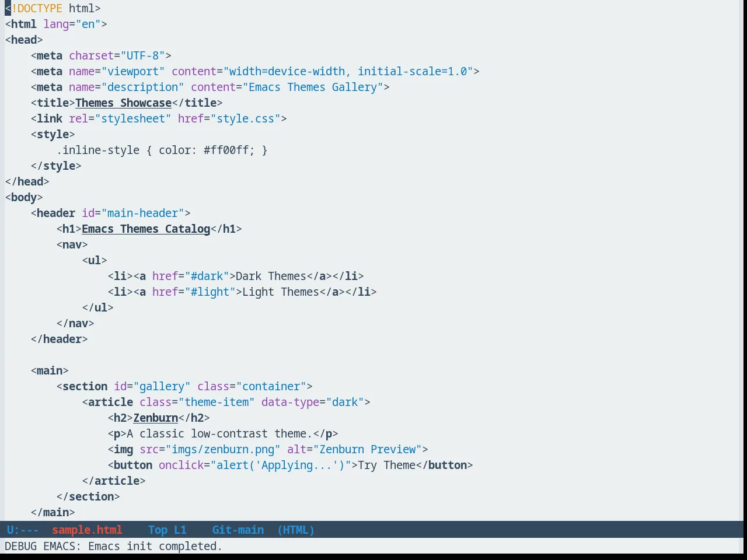Click the Top buffer position indicator
Screen dimensions: 747x560
[x=158, y=530]
